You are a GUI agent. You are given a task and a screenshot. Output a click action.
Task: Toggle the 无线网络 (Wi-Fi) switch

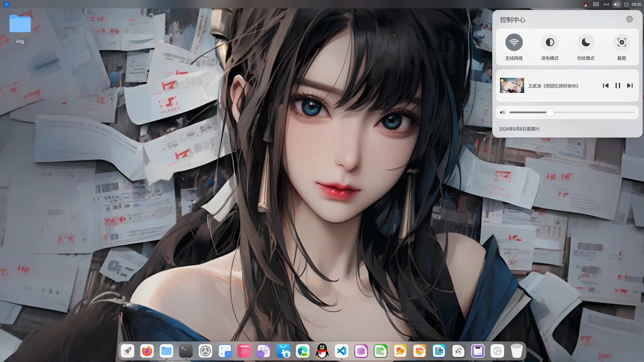[x=514, y=43]
